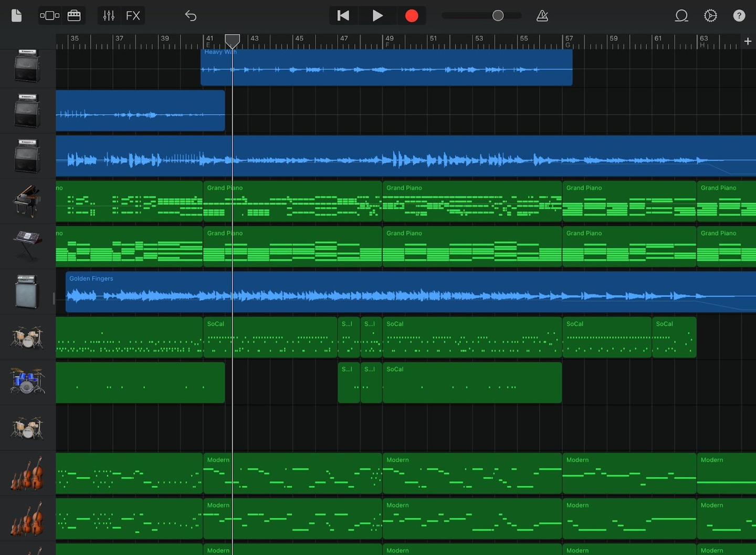Show the FX panel

[x=133, y=16]
